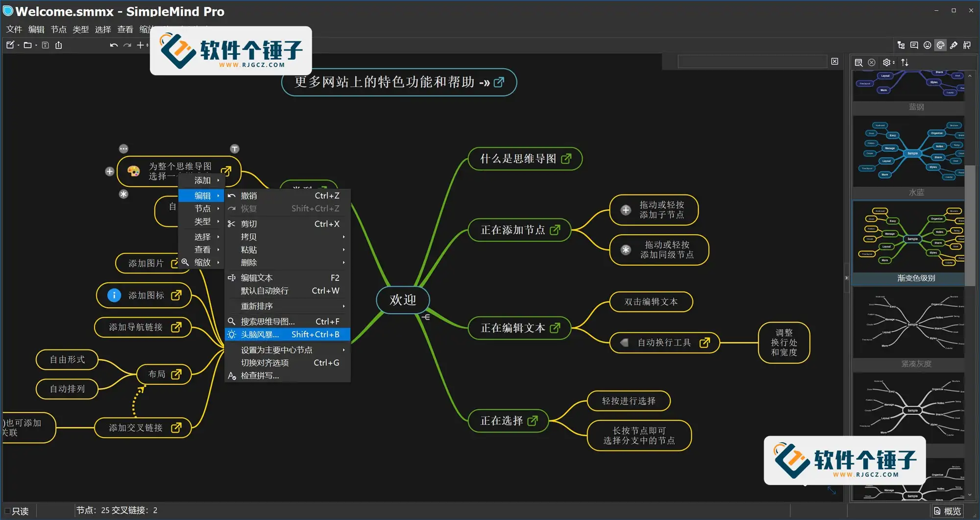Select the 双击编辑文本 node

coord(651,301)
